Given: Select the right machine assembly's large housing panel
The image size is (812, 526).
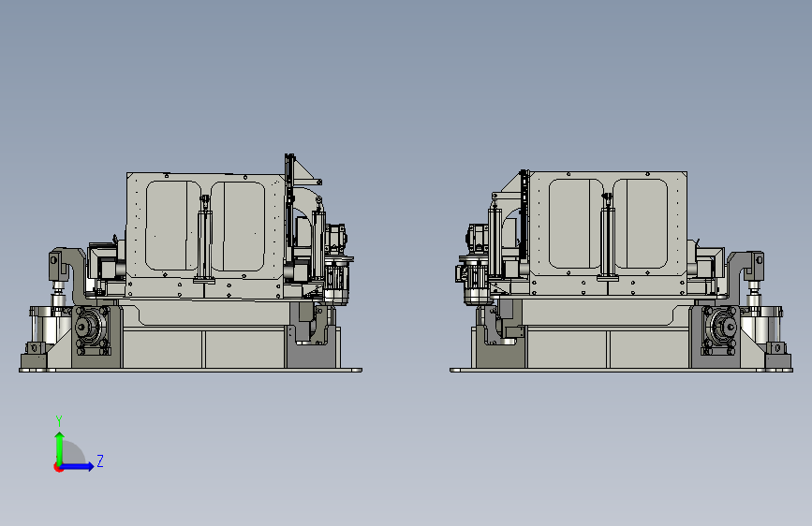Looking at the screenshot, I should click(x=608, y=233).
